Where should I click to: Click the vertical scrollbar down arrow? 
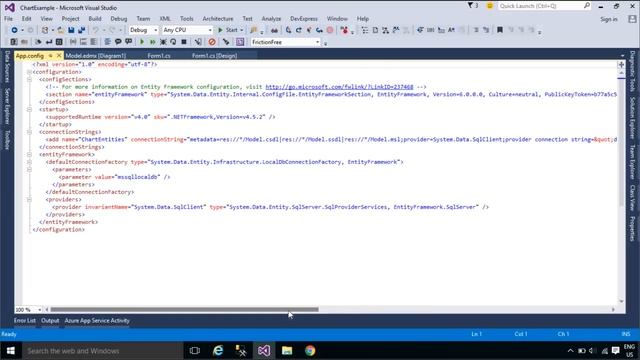[x=621, y=302]
